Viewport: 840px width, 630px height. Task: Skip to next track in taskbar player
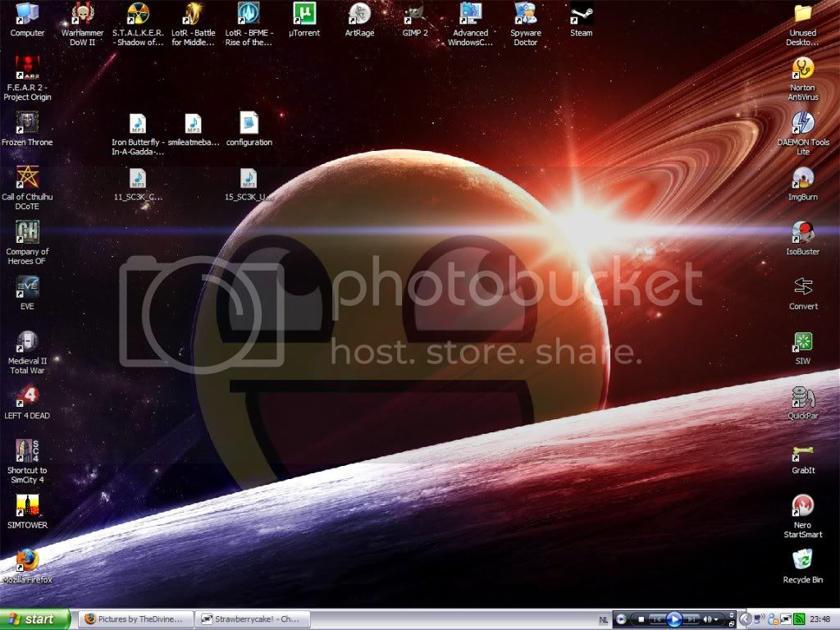[692, 620]
